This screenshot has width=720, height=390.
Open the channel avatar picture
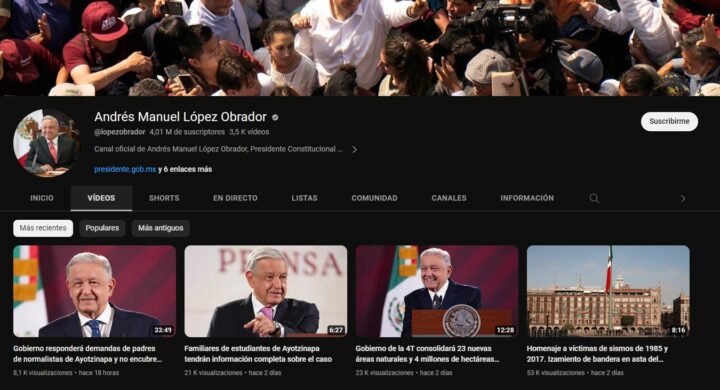[46, 143]
